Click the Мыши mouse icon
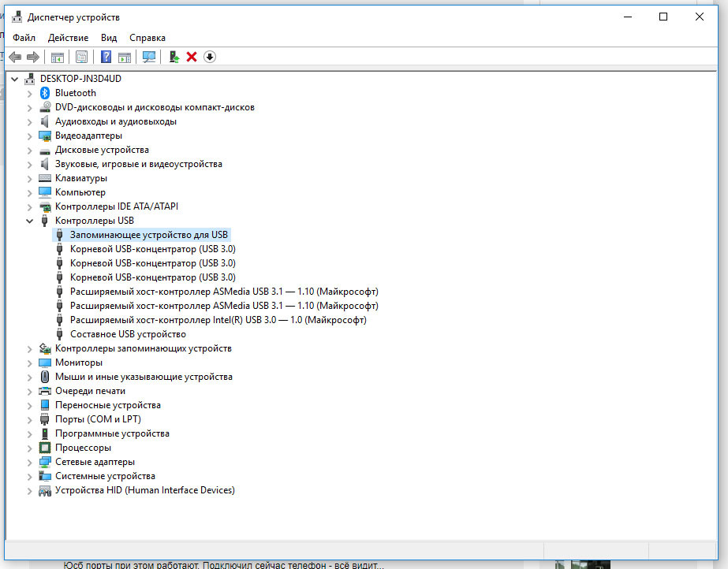The height and width of the screenshot is (569, 728). click(45, 377)
